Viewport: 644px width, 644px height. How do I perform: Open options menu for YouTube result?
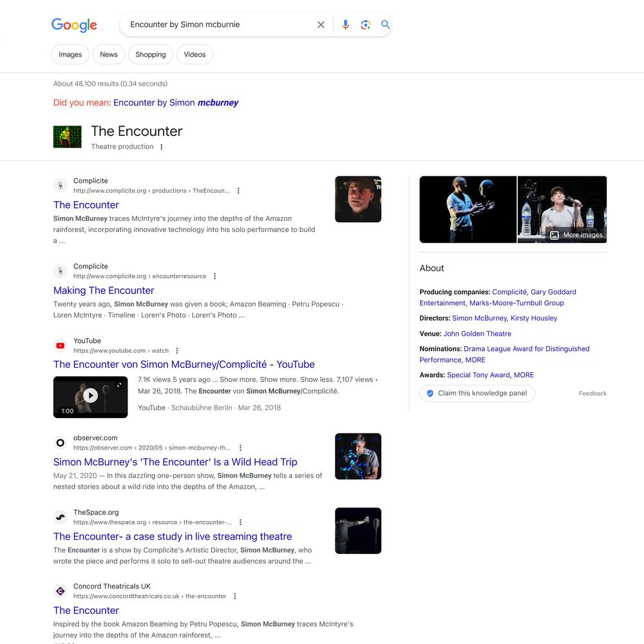(x=177, y=351)
